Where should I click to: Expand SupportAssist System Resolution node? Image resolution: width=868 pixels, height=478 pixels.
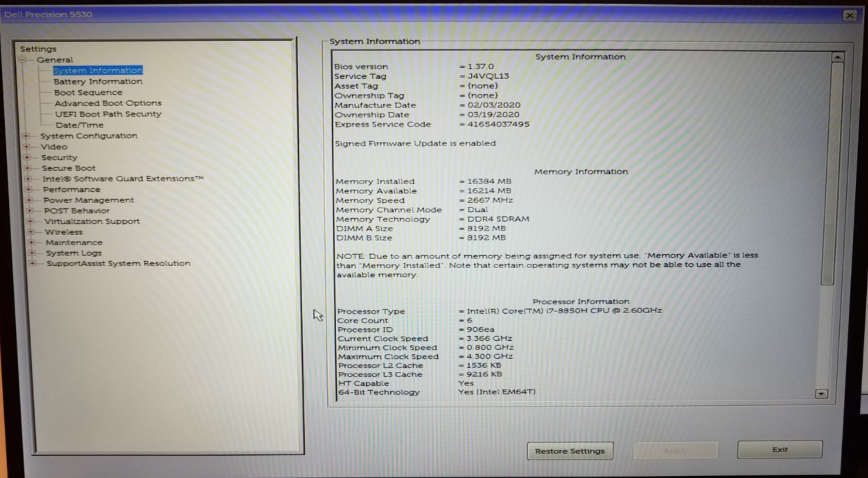click(33, 263)
